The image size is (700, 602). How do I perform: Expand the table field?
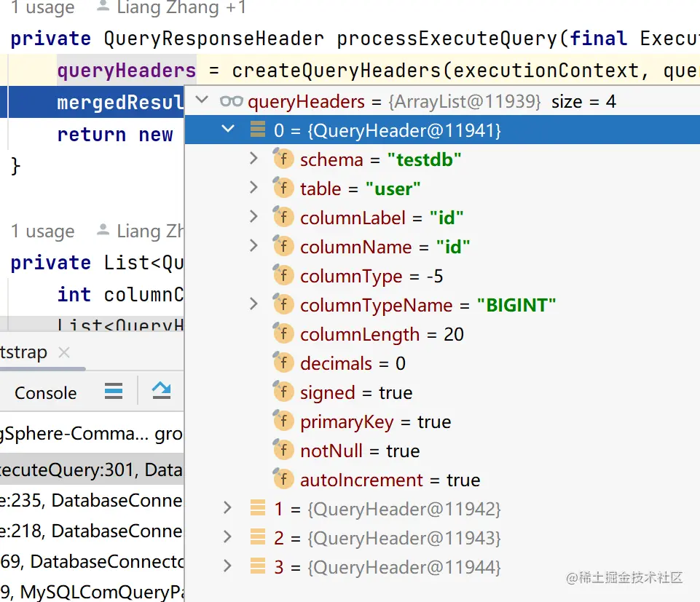(253, 187)
